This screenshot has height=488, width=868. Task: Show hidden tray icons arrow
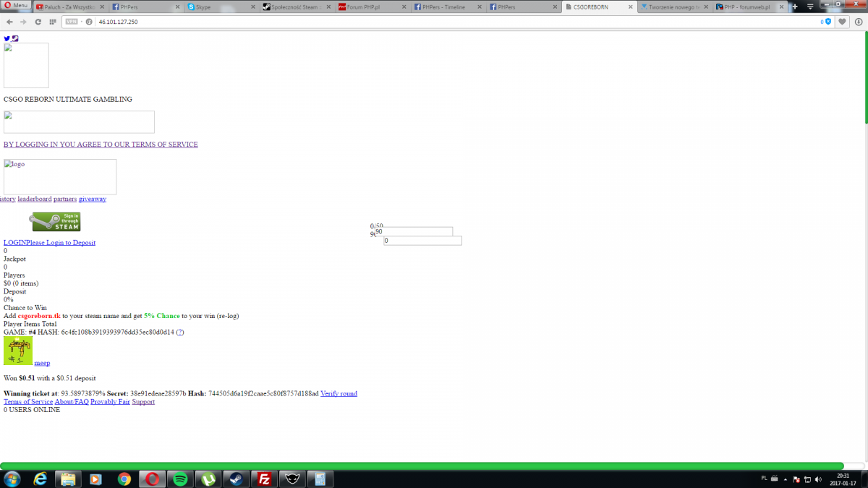tap(786, 479)
